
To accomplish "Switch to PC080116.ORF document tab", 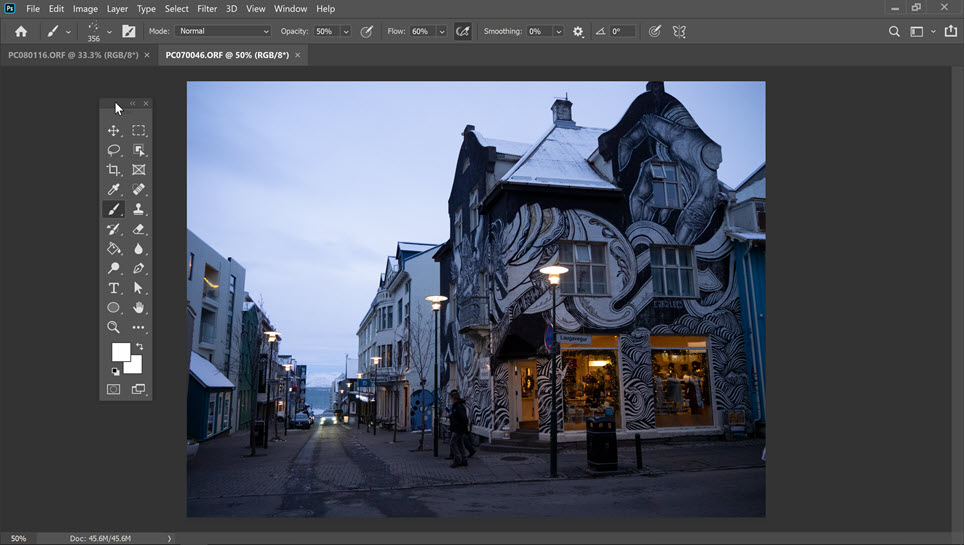I will pyautogui.click(x=73, y=55).
